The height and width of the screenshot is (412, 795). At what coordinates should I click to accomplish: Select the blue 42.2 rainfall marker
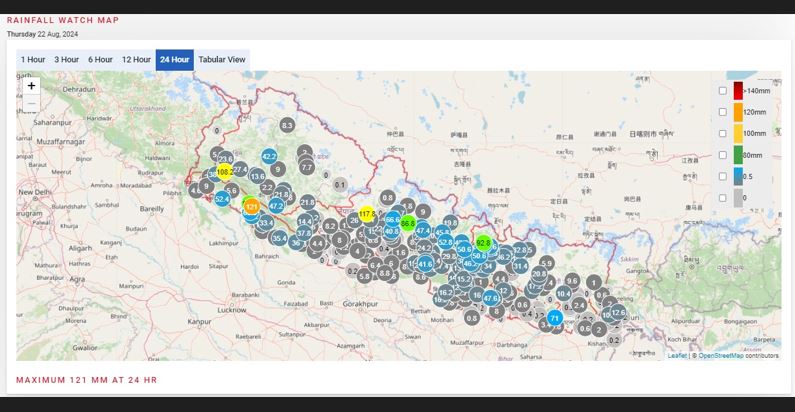(x=269, y=157)
